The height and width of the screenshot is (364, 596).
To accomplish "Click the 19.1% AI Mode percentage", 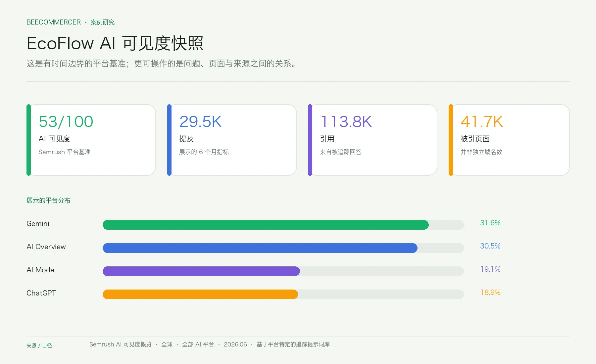I will pos(490,269).
